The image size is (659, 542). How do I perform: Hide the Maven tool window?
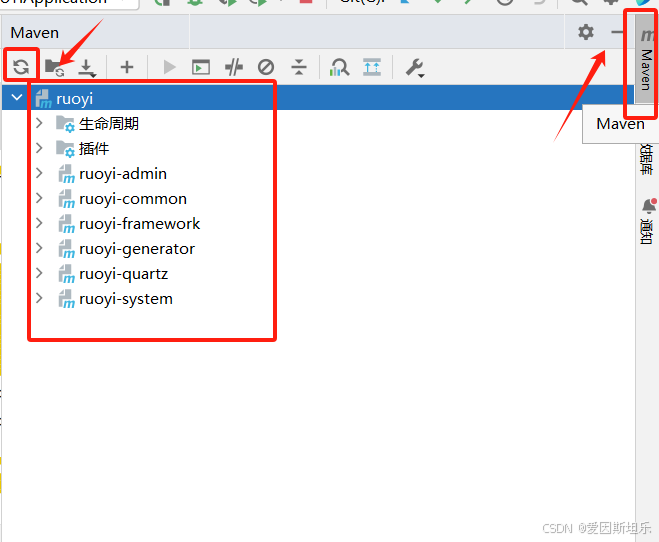pyautogui.click(x=617, y=32)
